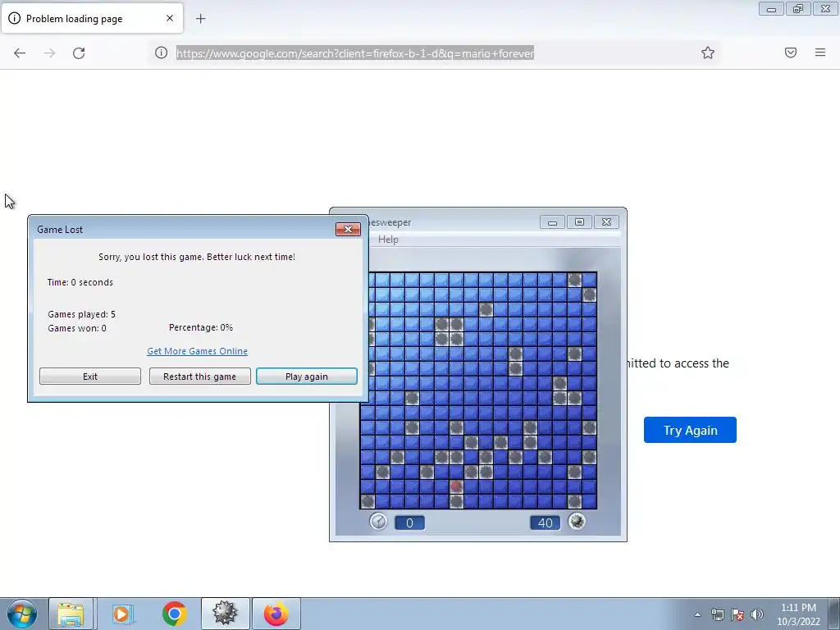Image resolution: width=840 pixels, height=630 pixels.
Task: Click the red exploded mine tile
Action: (456, 486)
